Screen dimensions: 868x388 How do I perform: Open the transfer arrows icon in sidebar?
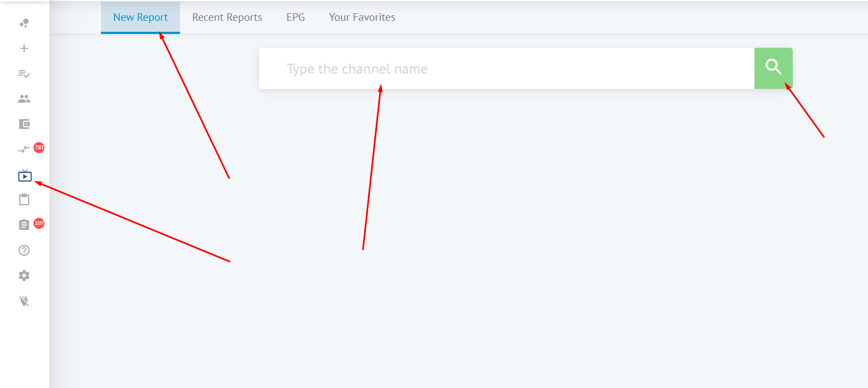[x=24, y=149]
